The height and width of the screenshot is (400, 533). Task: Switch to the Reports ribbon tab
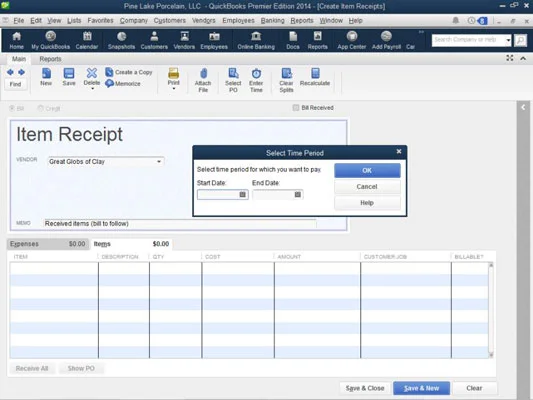pos(50,59)
